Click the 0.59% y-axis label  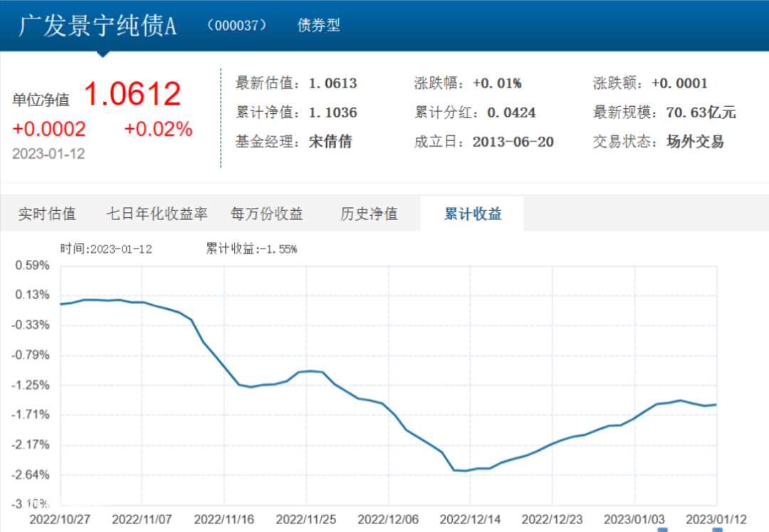coord(32,266)
